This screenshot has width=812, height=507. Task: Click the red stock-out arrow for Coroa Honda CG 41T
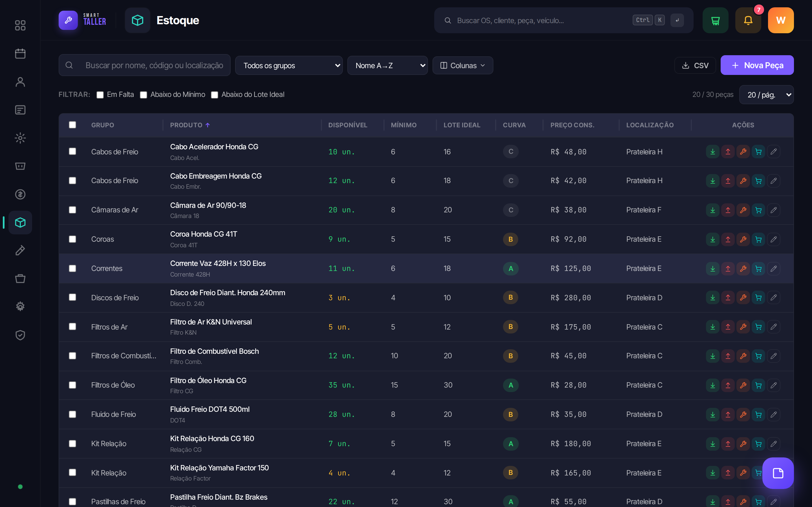pos(728,239)
